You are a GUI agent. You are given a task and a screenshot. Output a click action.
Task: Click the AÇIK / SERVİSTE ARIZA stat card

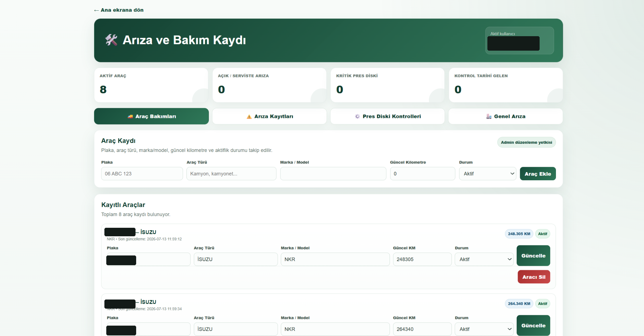pyautogui.click(x=269, y=85)
